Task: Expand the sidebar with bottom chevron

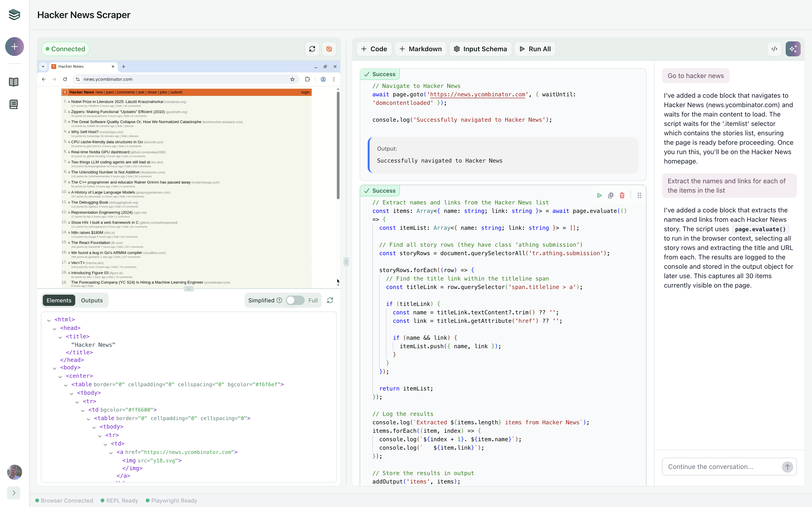Action: click(x=14, y=493)
